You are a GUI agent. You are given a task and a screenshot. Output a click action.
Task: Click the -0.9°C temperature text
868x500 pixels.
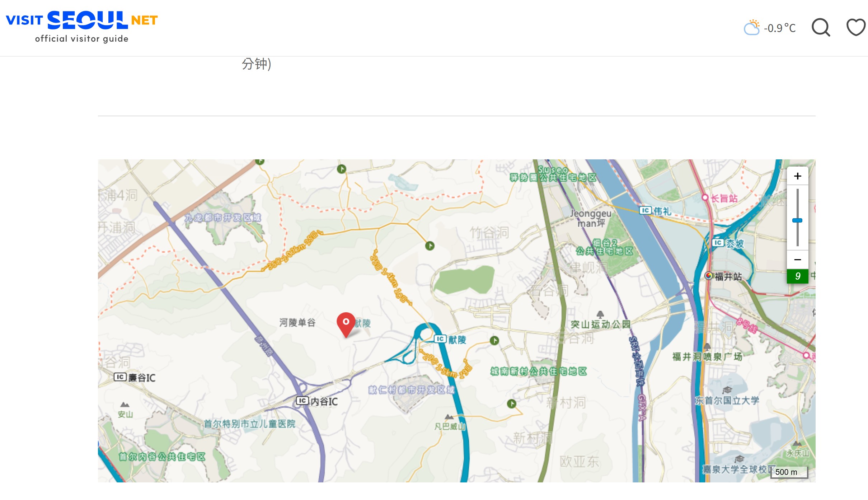coord(780,28)
